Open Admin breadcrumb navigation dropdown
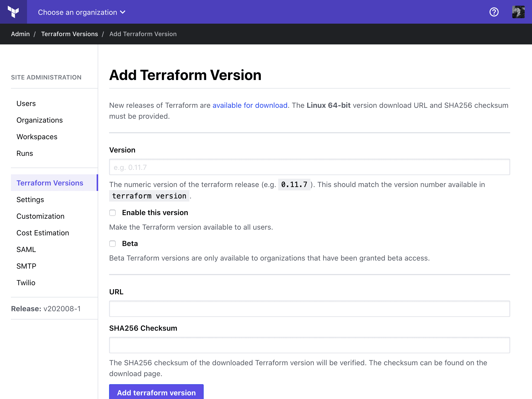The image size is (532, 399). [x=20, y=34]
